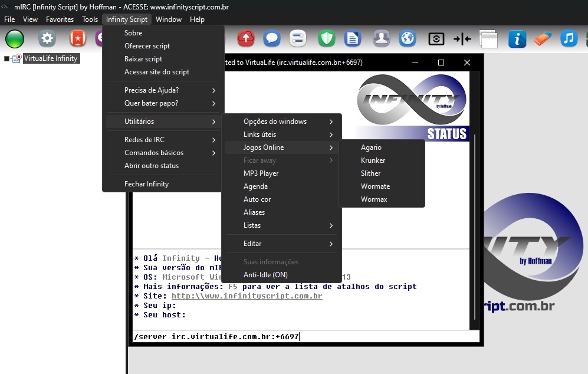
Task: Choose Fechar Infinity in the menu
Action: point(146,184)
